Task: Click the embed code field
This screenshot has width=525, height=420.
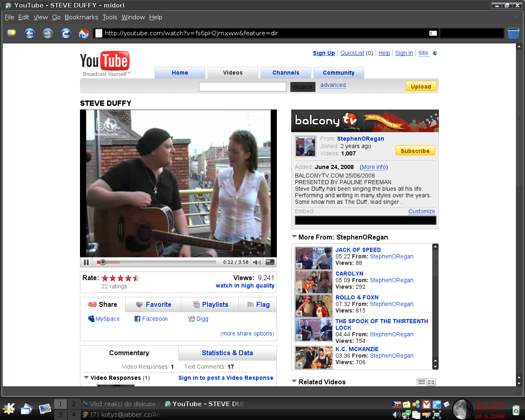Action: click(x=365, y=220)
